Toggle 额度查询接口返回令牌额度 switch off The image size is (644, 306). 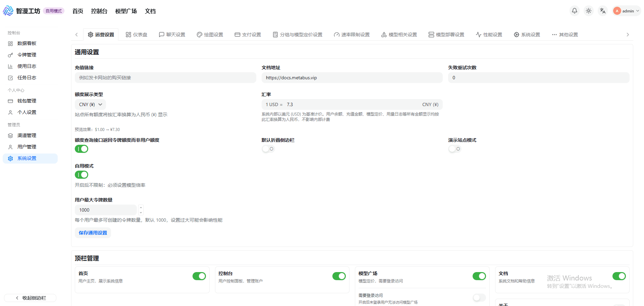point(82,149)
